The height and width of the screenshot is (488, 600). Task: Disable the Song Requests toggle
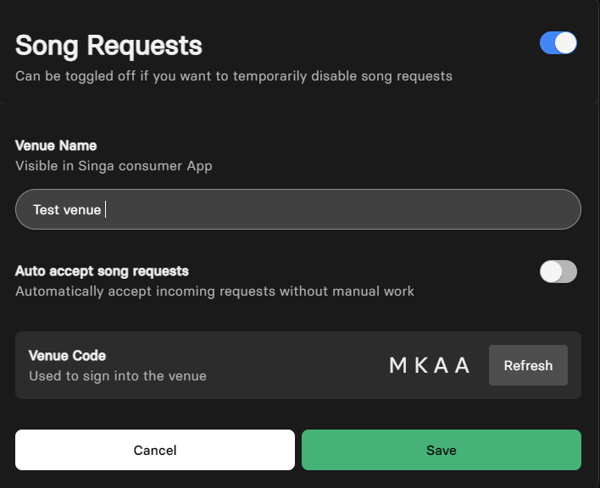[558, 43]
